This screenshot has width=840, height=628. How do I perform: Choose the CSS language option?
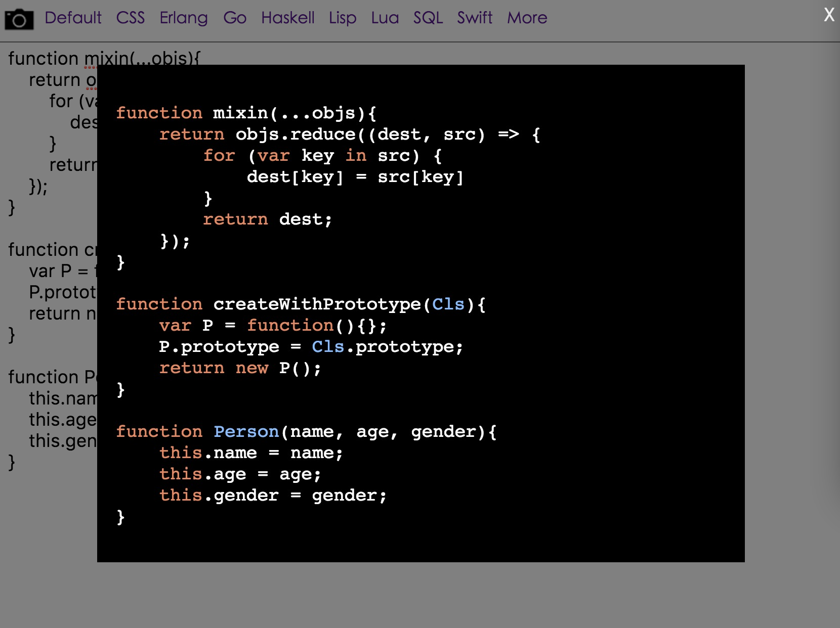point(131,18)
